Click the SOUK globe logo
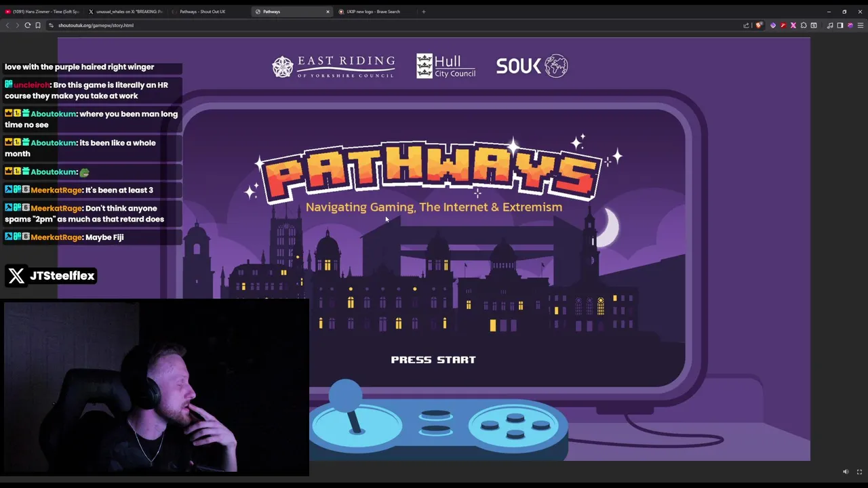Image resolution: width=868 pixels, height=488 pixels. [532, 66]
